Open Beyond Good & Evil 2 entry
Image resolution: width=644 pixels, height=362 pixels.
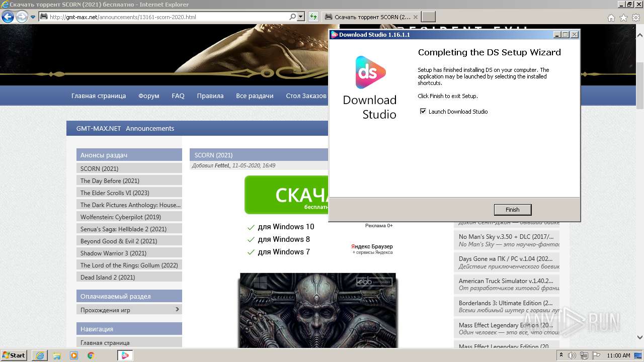tap(129, 241)
